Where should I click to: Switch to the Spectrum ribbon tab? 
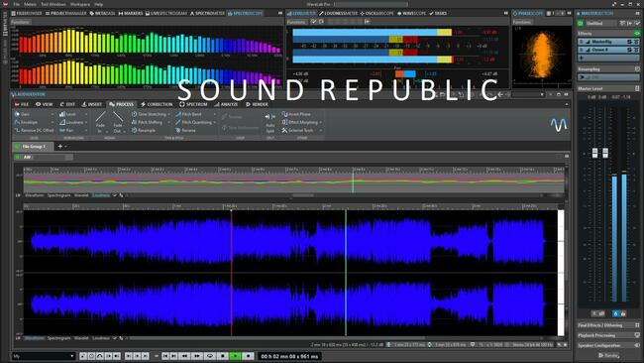[193, 104]
